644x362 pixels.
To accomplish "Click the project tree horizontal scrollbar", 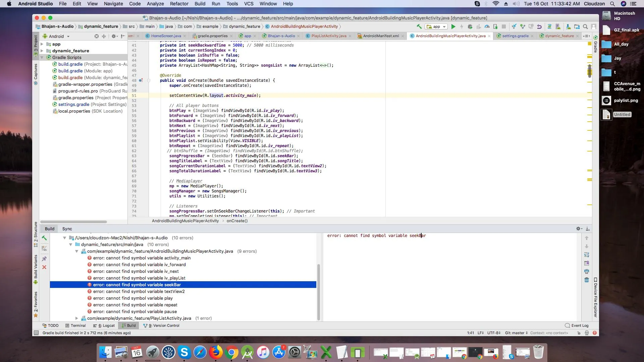I will (73, 222).
